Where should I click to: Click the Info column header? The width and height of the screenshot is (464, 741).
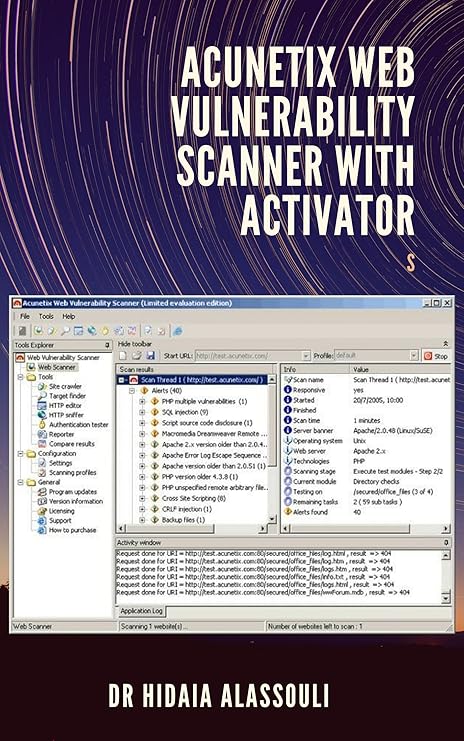[316, 370]
